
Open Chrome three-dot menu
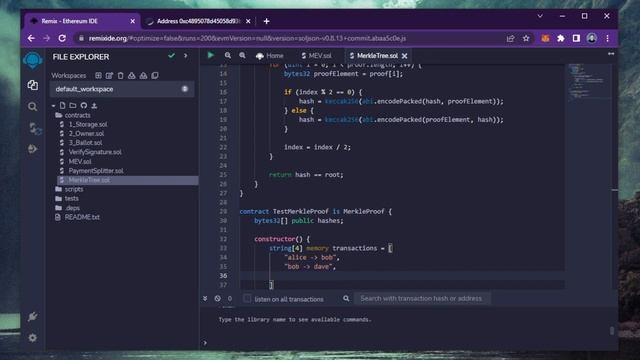click(607, 38)
